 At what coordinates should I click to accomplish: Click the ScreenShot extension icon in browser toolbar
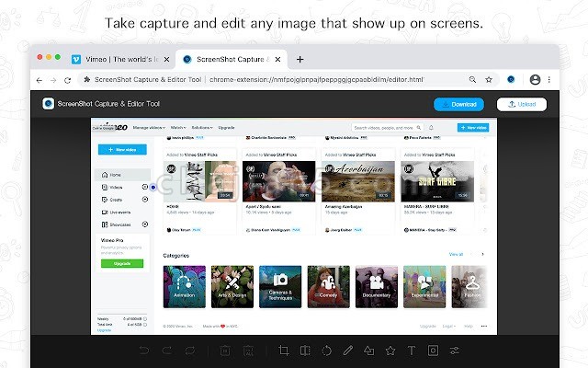(511, 80)
